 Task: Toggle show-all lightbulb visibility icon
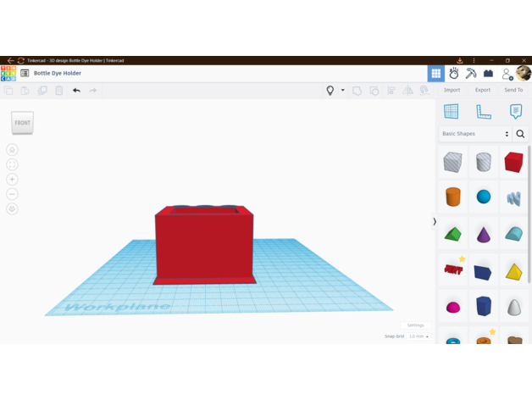(330, 90)
